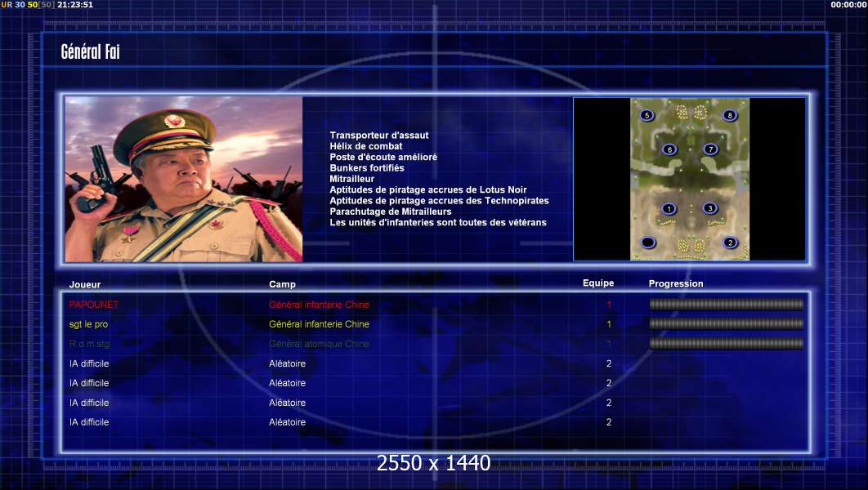Click the Progression column header

(x=675, y=284)
